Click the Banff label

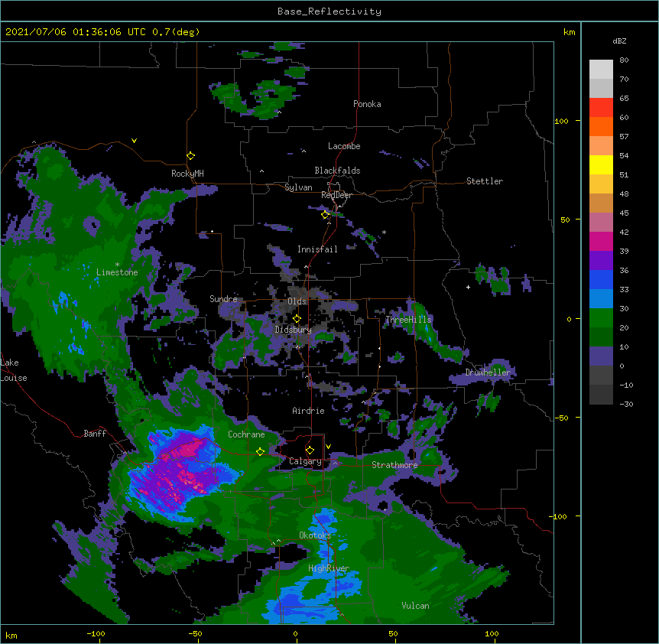coord(95,434)
